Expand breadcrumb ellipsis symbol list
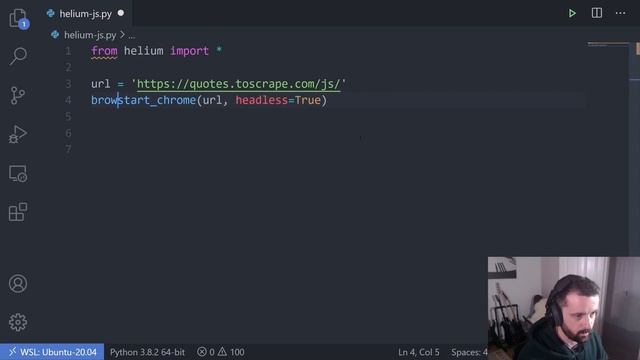640x360 pixels. click(131, 36)
